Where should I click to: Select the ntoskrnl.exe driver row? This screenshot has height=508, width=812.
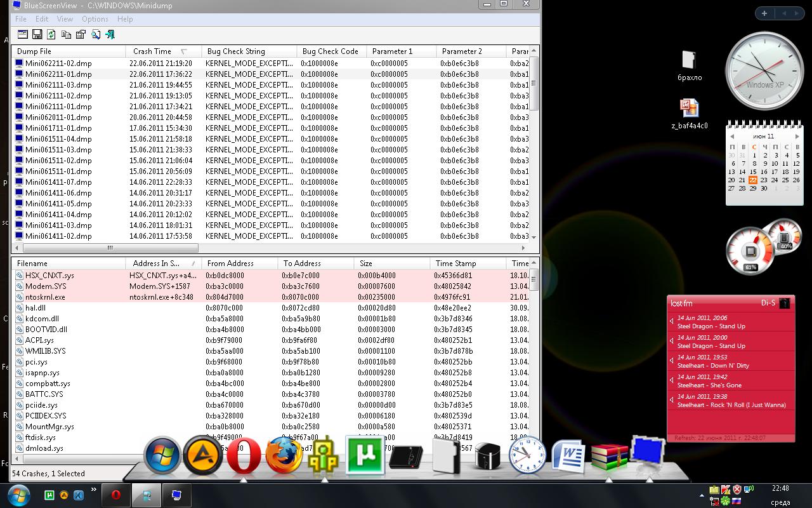click(x=45, y=297)
